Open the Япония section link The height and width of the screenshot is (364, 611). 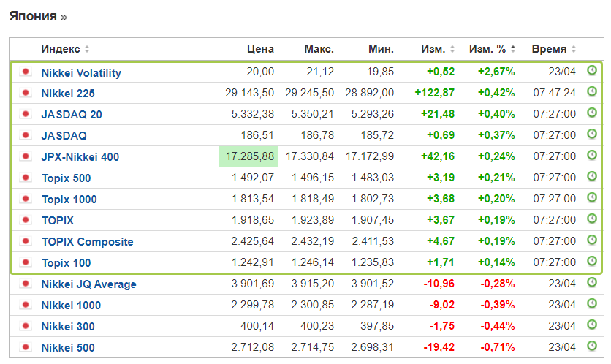click(x=38, y=16)
